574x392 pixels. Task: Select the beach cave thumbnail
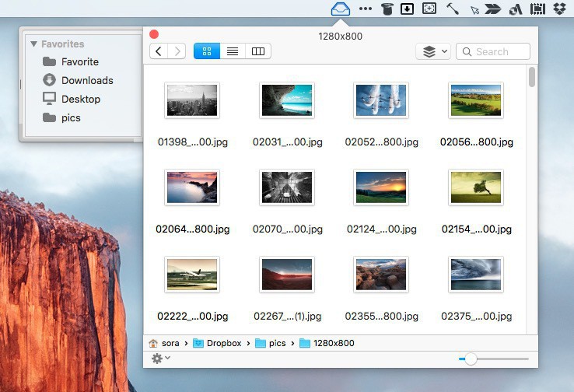(x=287, y=100)
